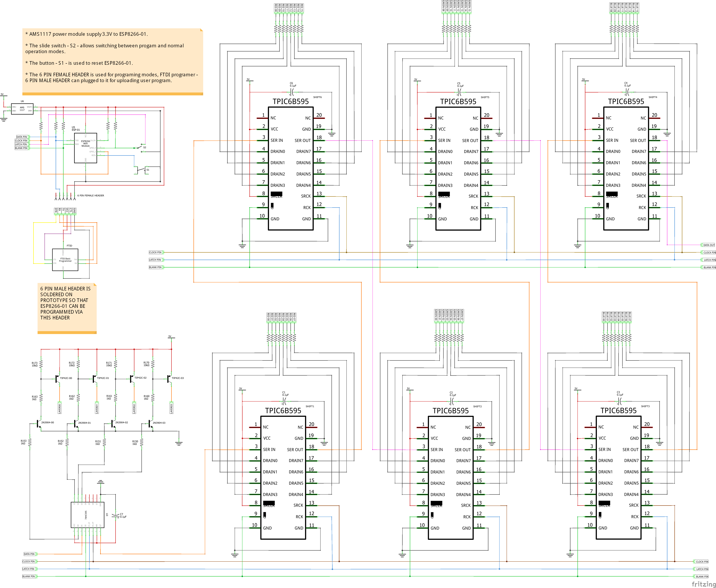Select the R161 1kΩ resistor
716x588 pixels.
[x=116, y=398]
